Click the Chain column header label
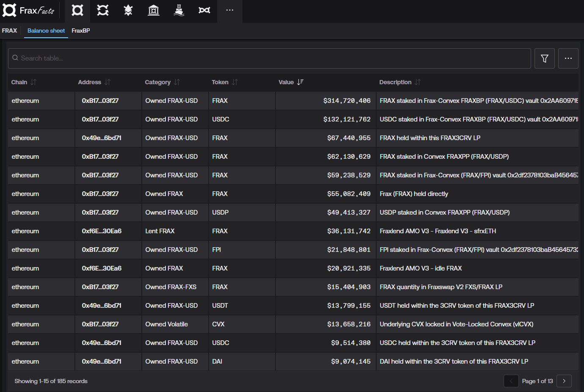584x392 pixels. tap(19, 82)
